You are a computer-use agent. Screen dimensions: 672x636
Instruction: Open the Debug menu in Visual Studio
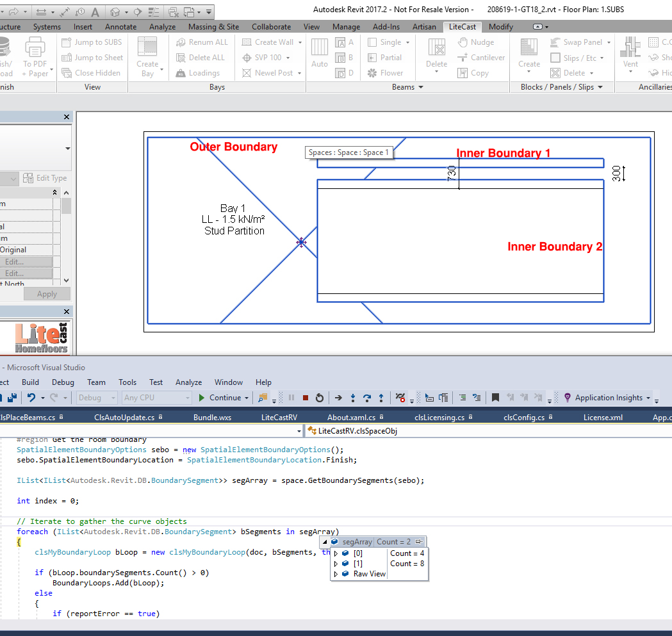click(x=63, y=382)
